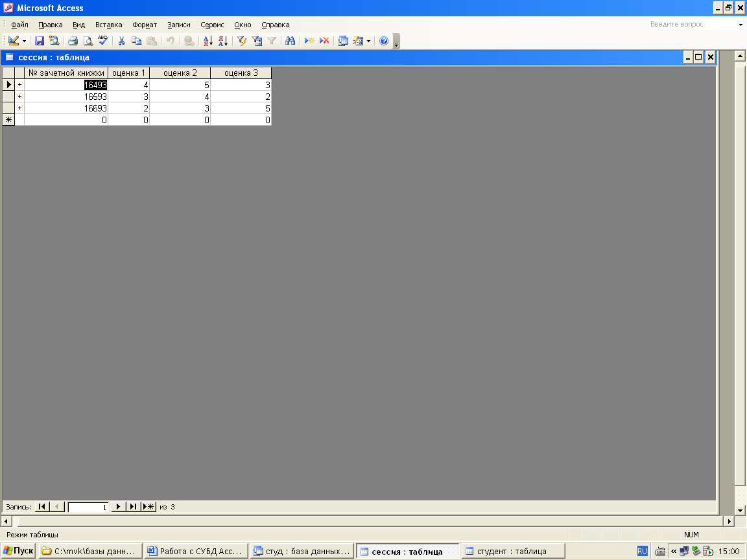Switch to 'студ : база данных' taskbar item
The width and height of the screenshot is (747, 560).
[302, 552]
